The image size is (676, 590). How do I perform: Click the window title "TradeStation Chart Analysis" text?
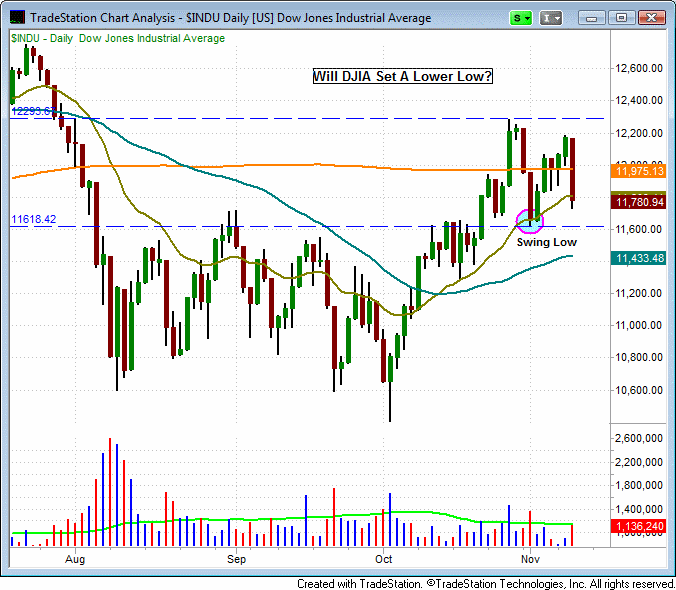coord(103,18)
